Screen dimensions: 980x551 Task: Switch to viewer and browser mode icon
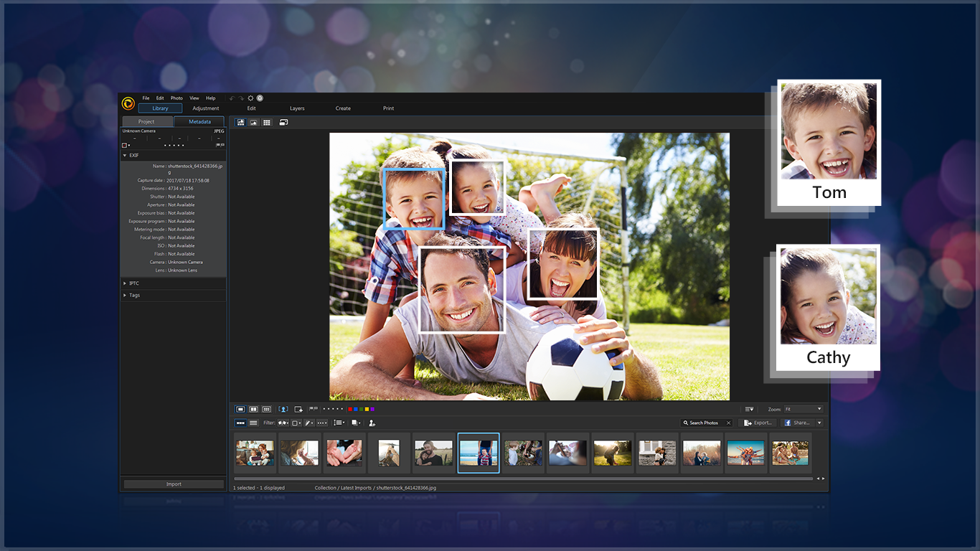[241, 123]
